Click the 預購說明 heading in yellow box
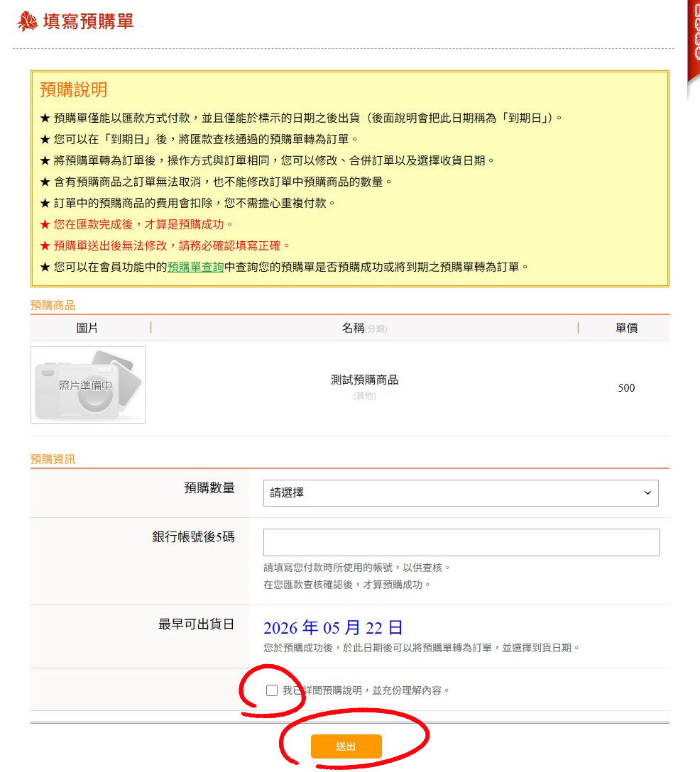The width and height of the screenshot is (700, 772). click(74, 89)
